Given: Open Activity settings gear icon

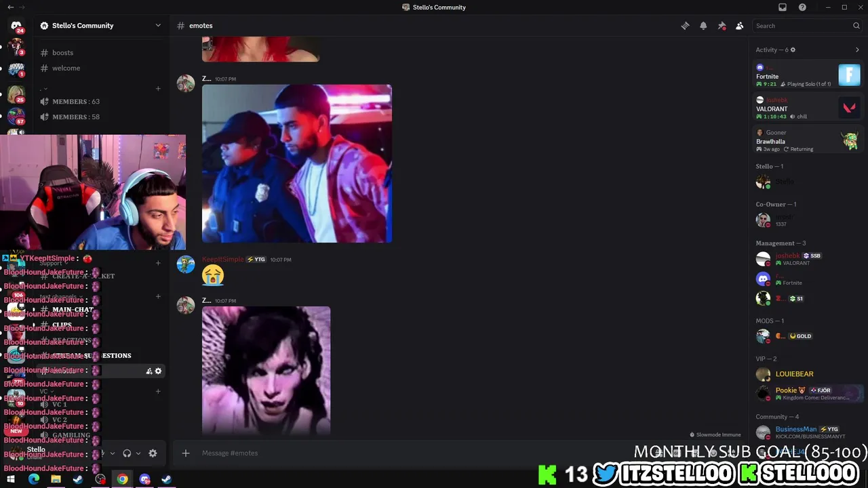Looking at the screenshot, I should 793,49.
